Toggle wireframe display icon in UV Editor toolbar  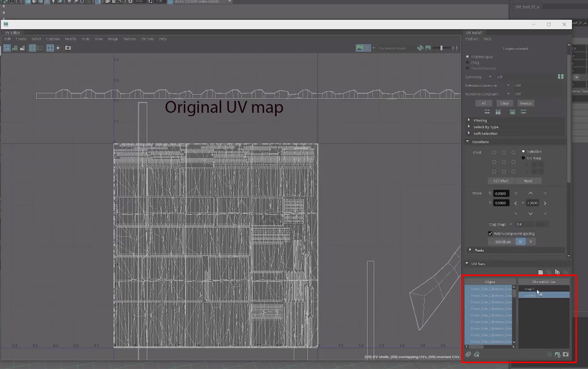click(x=7, y=48)
